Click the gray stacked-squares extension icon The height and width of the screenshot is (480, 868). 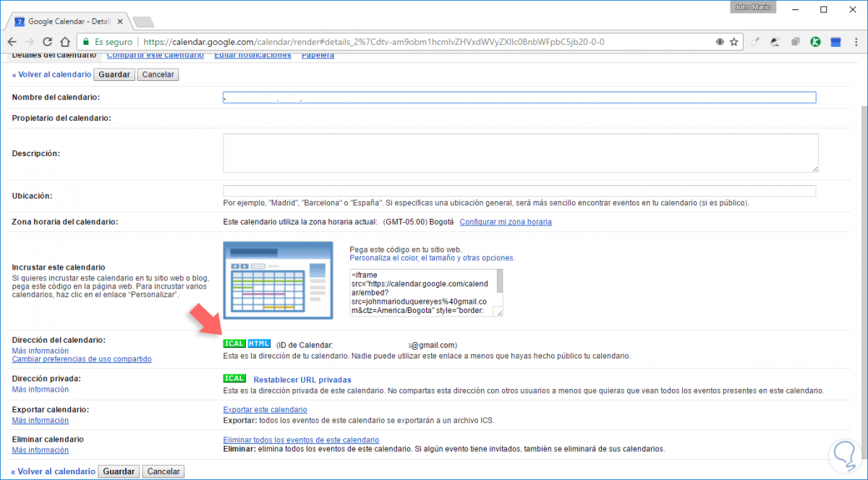[x=795, y=42]
